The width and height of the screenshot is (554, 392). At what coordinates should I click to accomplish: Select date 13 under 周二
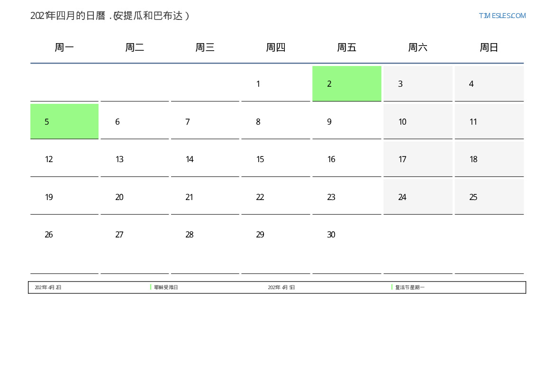(x=119, y=159)
